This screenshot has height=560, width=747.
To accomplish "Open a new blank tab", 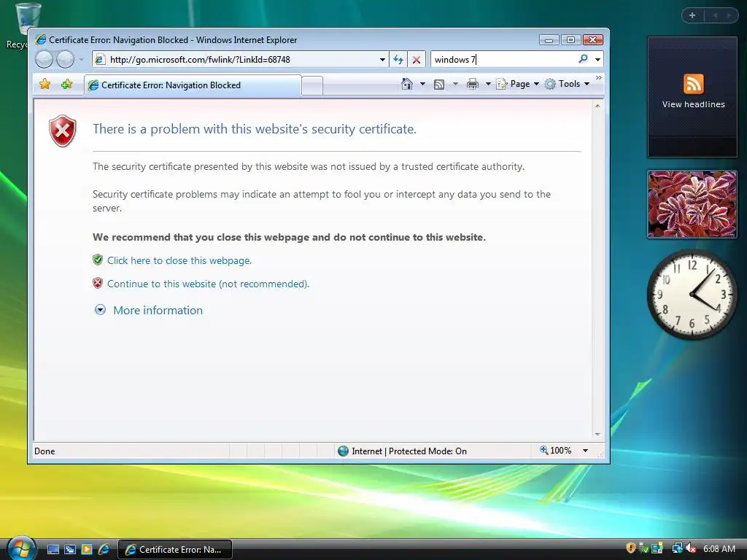I will coord(312,86).
